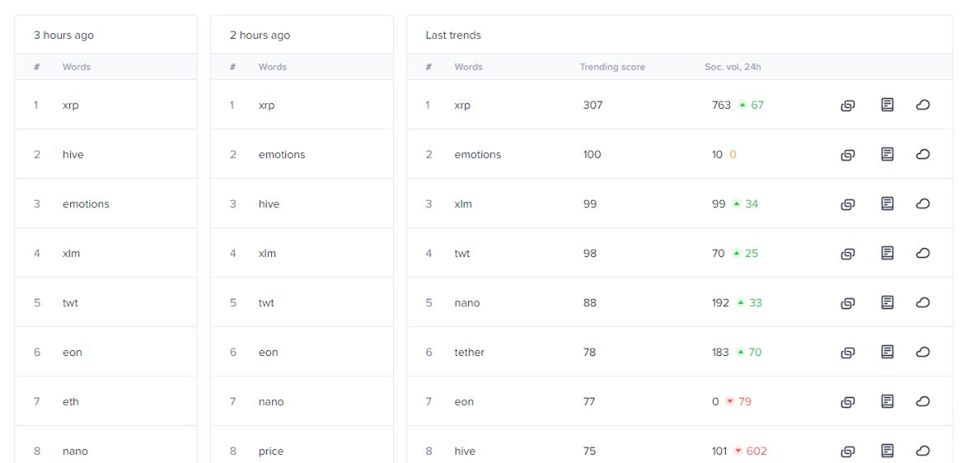Click 'price' in the 2 hours ago list

271,451
